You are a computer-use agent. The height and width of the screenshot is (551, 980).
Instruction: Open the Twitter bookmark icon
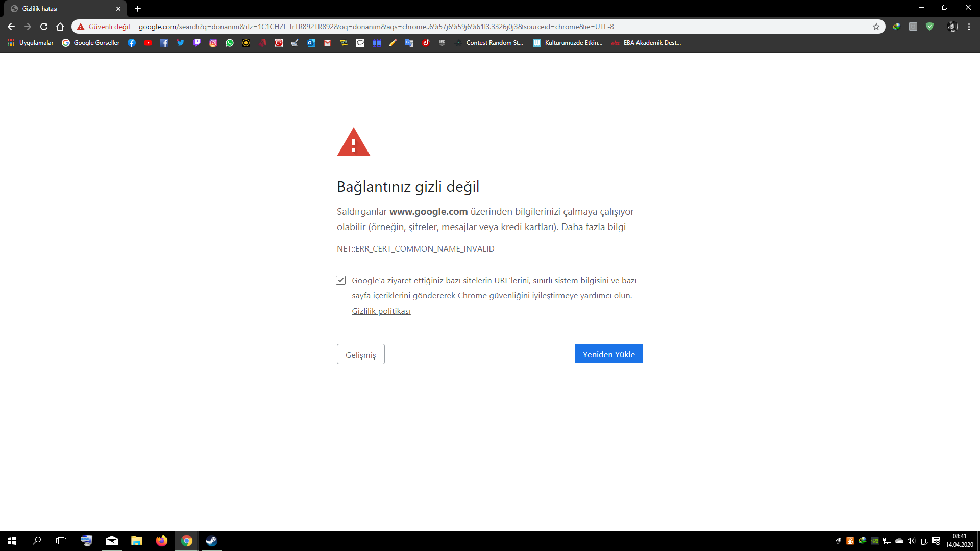pyautogui.click(x=181, y=43)
